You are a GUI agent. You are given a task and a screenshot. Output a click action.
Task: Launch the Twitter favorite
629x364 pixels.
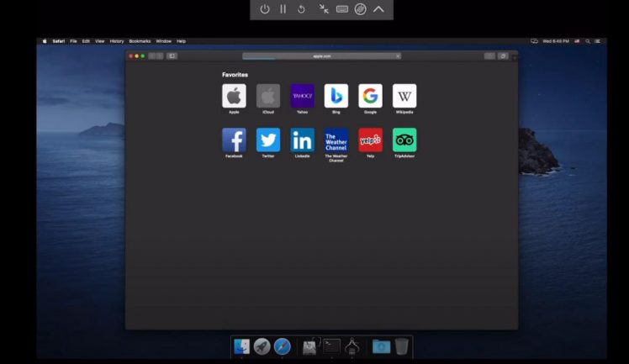268,140
